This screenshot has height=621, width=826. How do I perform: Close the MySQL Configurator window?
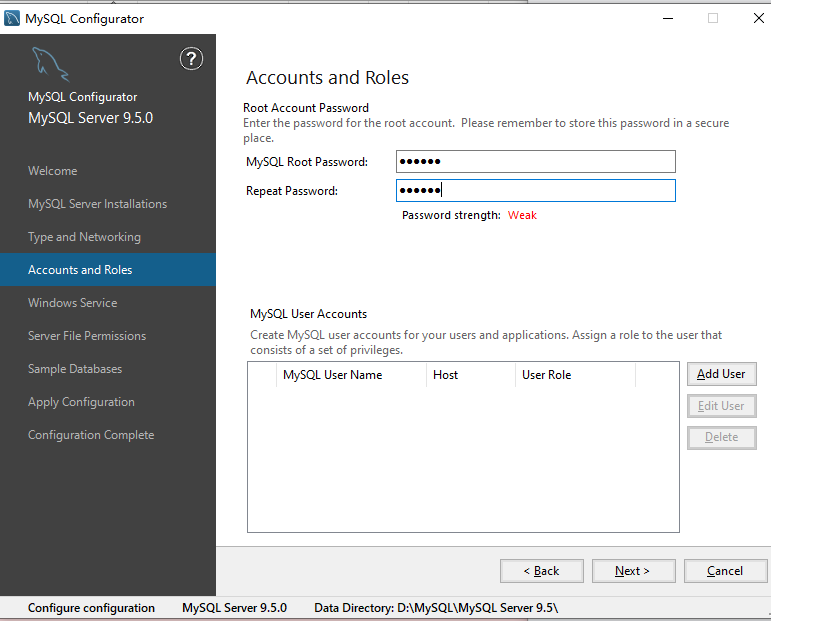pos(759,18)
